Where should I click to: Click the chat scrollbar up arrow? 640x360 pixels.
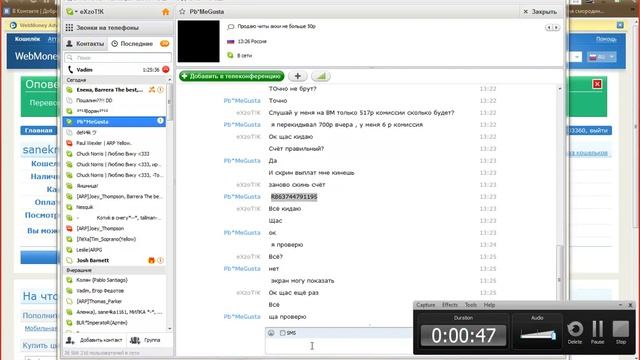pyautogui.click(x=559, y=89)
